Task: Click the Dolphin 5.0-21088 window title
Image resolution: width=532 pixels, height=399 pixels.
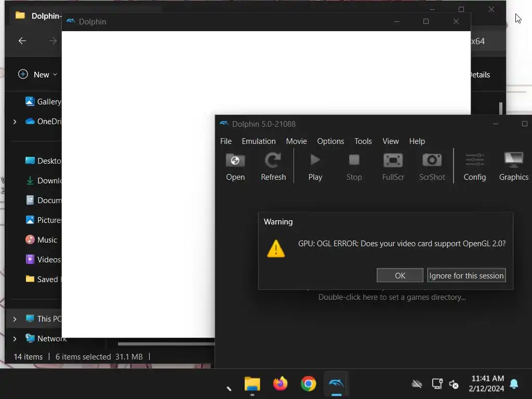Action: coord(263,124)
